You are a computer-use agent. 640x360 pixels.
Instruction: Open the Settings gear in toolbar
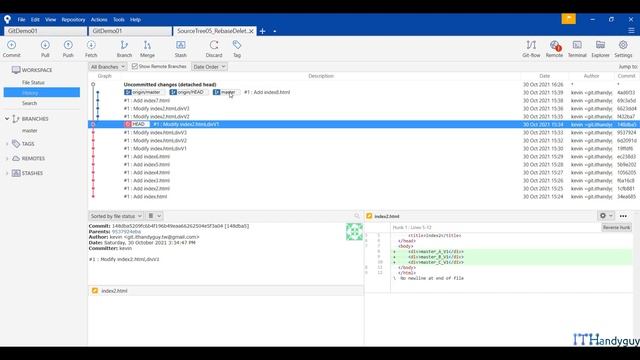tap(623, 49)
